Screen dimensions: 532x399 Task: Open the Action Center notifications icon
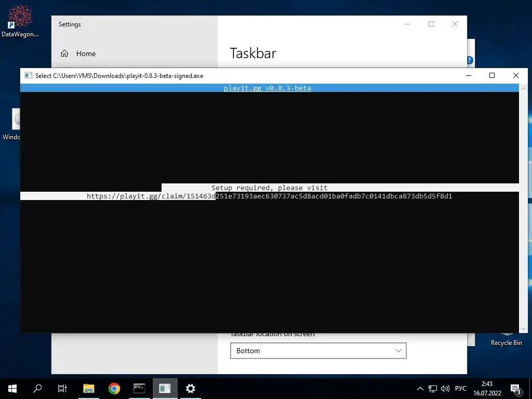(516, 389)
